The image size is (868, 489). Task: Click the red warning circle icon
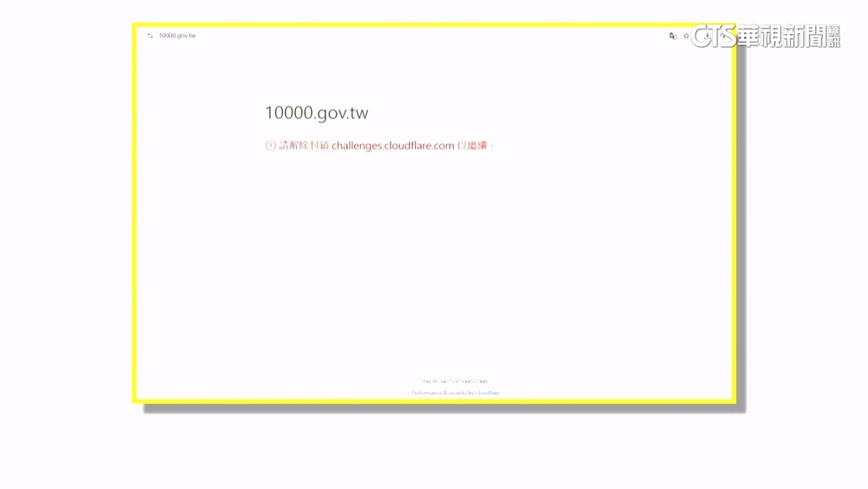270,146
